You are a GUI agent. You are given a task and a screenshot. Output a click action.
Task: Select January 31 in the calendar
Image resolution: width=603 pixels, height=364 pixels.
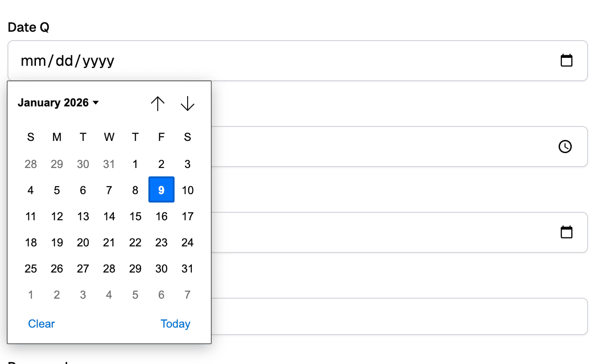(x=187, y=268)
